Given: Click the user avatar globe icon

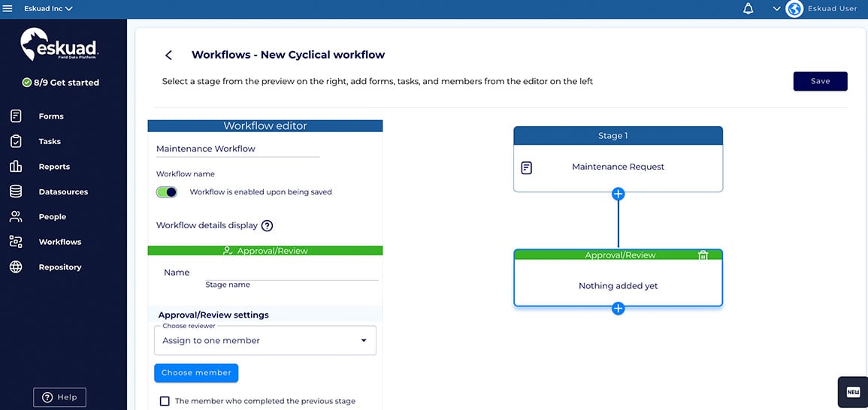Looking at the screenshot, I should pos(795,9).
